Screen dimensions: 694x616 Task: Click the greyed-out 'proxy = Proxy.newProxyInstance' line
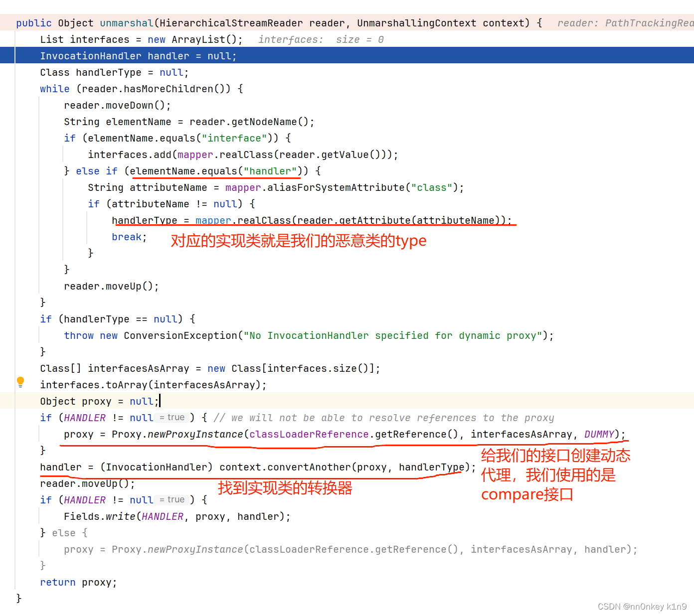point(350,549)
